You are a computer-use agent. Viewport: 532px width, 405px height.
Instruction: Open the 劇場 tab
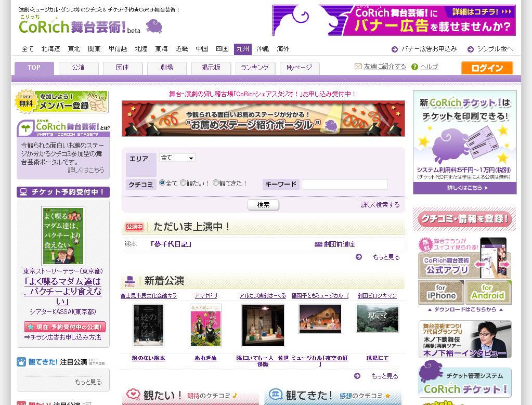point(166,68)
